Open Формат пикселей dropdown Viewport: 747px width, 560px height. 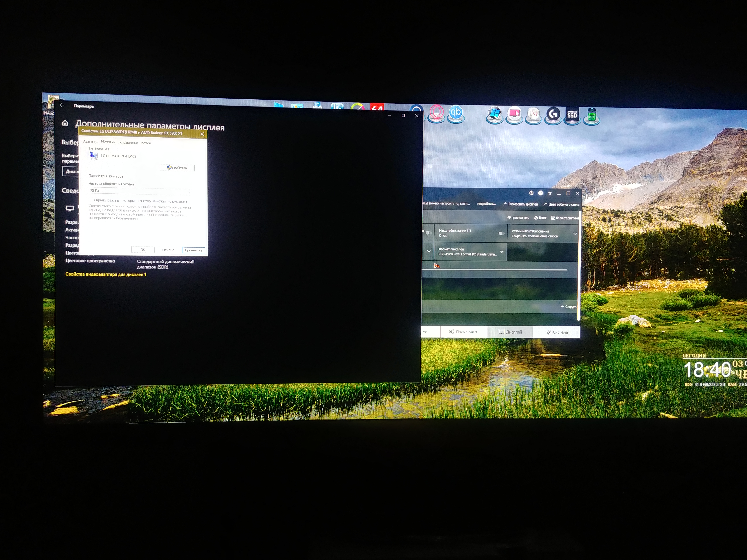coord(502,252)
